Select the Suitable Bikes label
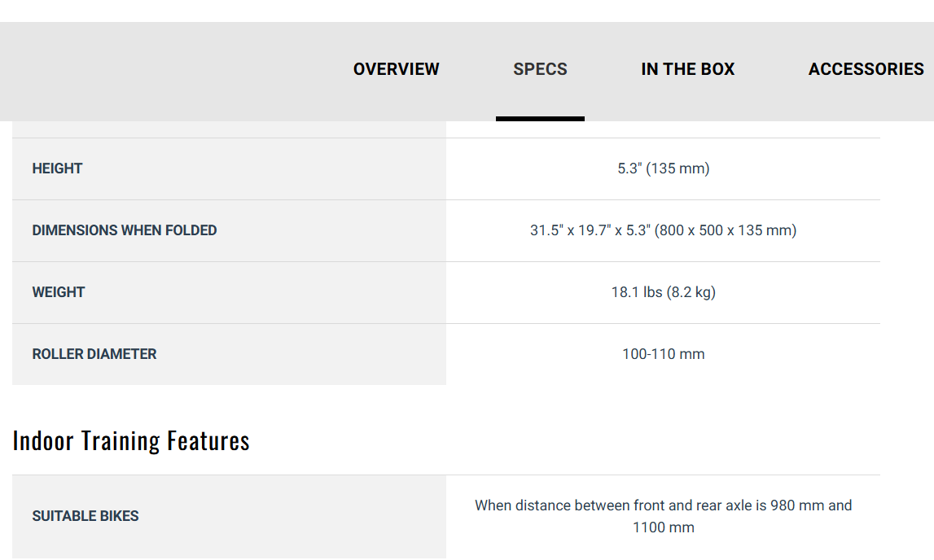 coord(86,516)
